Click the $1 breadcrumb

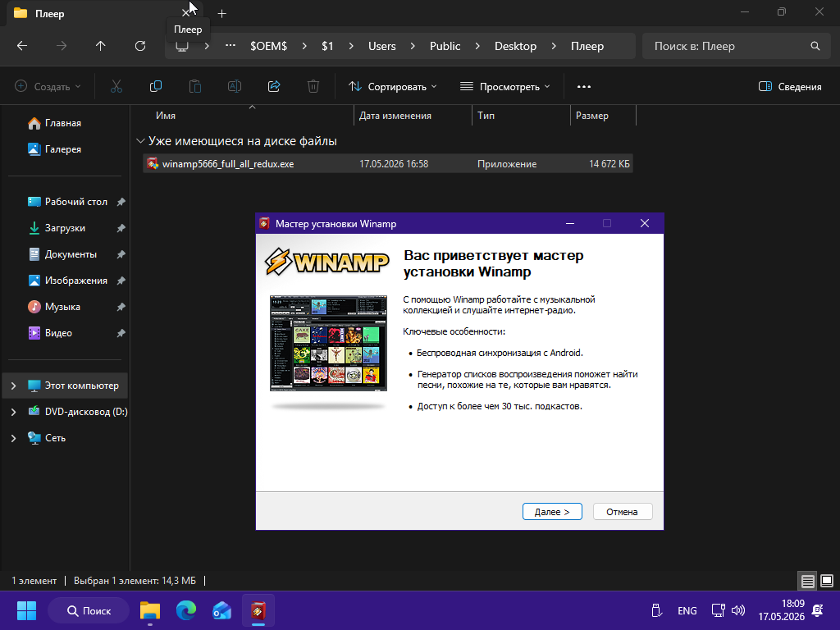[327, 46]
